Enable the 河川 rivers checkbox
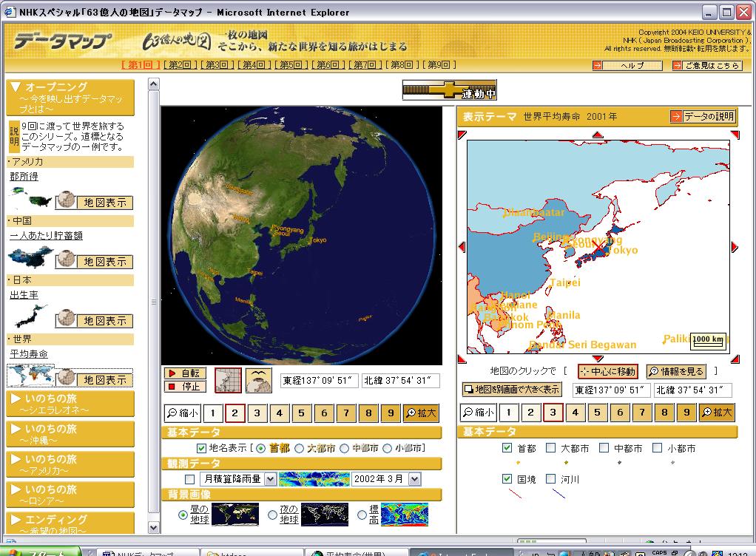756x556 pixels. (550, 478)
